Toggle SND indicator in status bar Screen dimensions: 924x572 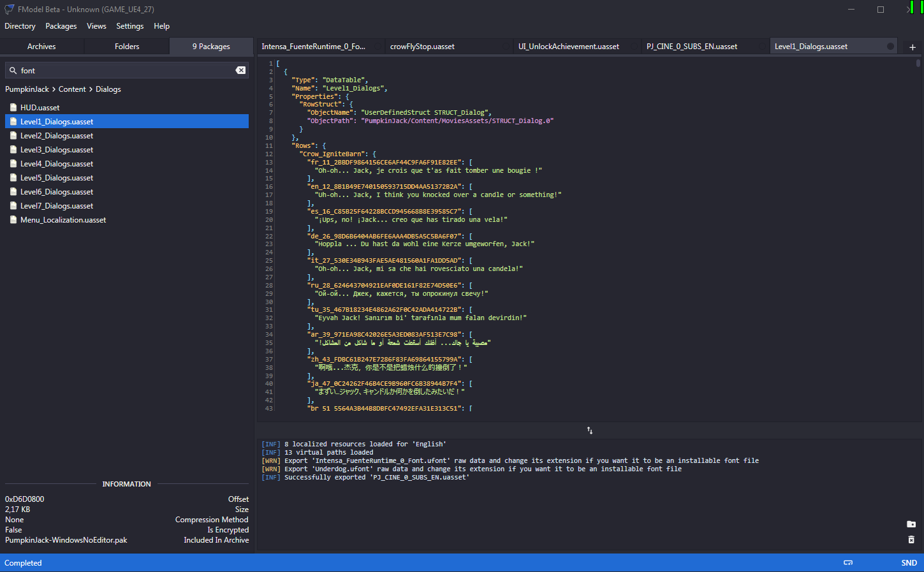click(909, 562)
